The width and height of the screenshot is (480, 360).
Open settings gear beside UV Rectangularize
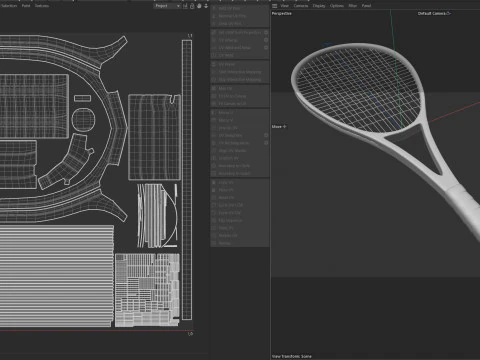266,143
